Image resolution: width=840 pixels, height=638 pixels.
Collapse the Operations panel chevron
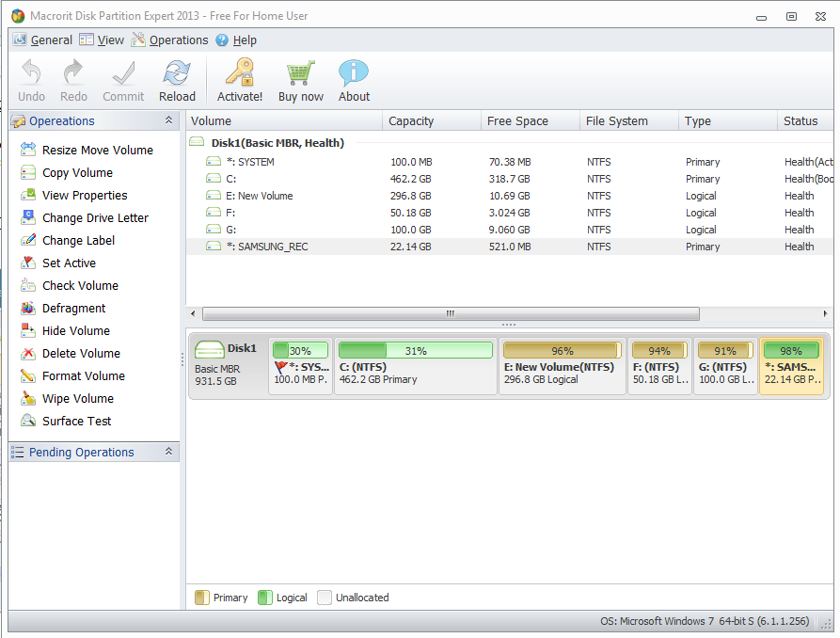pos(169,120)
